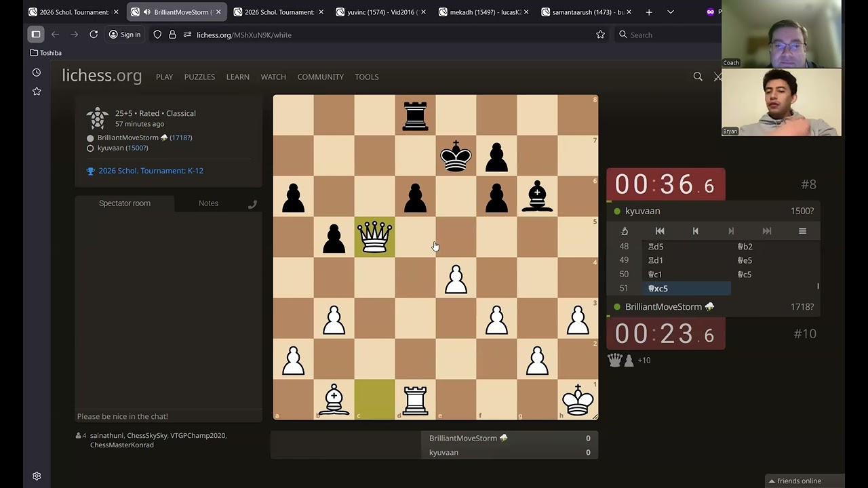Select move 50 Qc1
Viewport: 868px width, 488px height.
[x=686, y=274]
